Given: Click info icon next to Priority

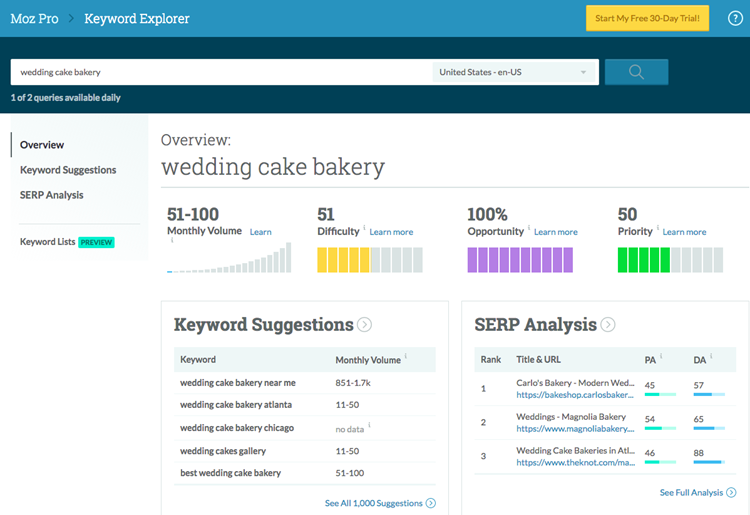Looking at the screenshot, I should pyautogui.click(x=657, y=227).
